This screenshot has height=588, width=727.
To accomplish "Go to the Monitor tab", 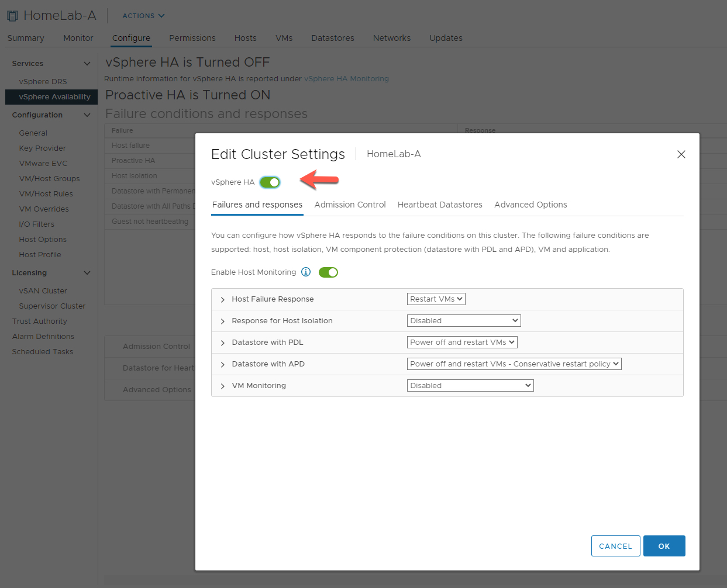I will [78, 38].
